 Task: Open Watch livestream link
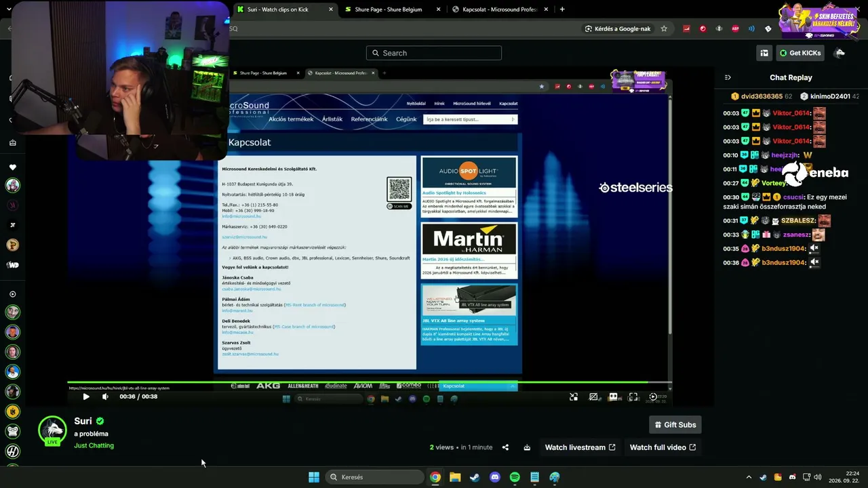click(x=580, y=447)
